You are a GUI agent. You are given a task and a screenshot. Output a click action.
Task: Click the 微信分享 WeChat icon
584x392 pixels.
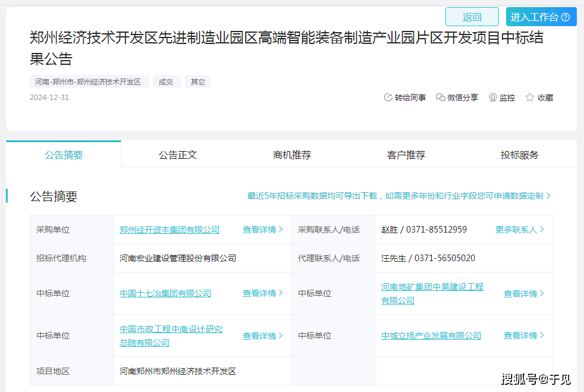pyautogui.click(x=441, y=97)
